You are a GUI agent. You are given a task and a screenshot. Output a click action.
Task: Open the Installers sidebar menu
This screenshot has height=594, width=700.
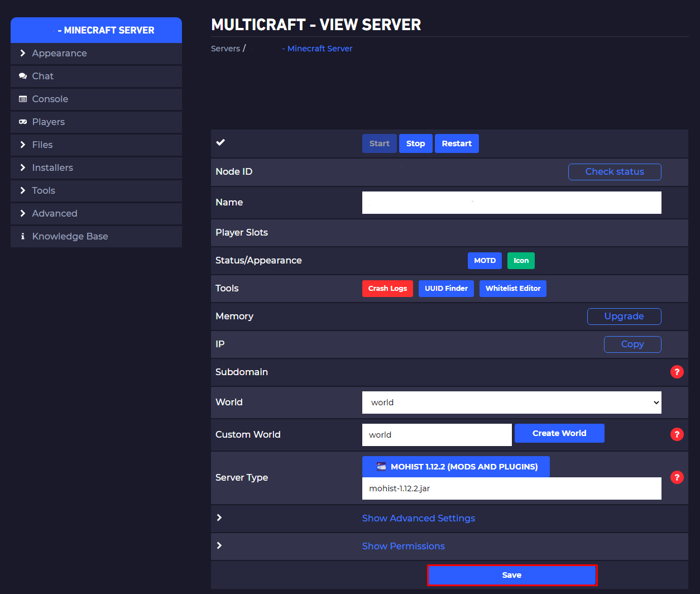tap(52, 167)
